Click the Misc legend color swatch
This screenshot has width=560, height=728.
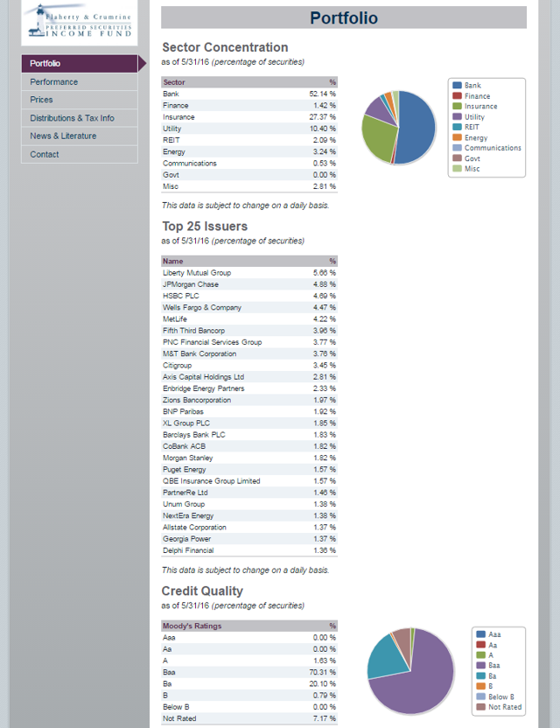[x=457, y=169]
